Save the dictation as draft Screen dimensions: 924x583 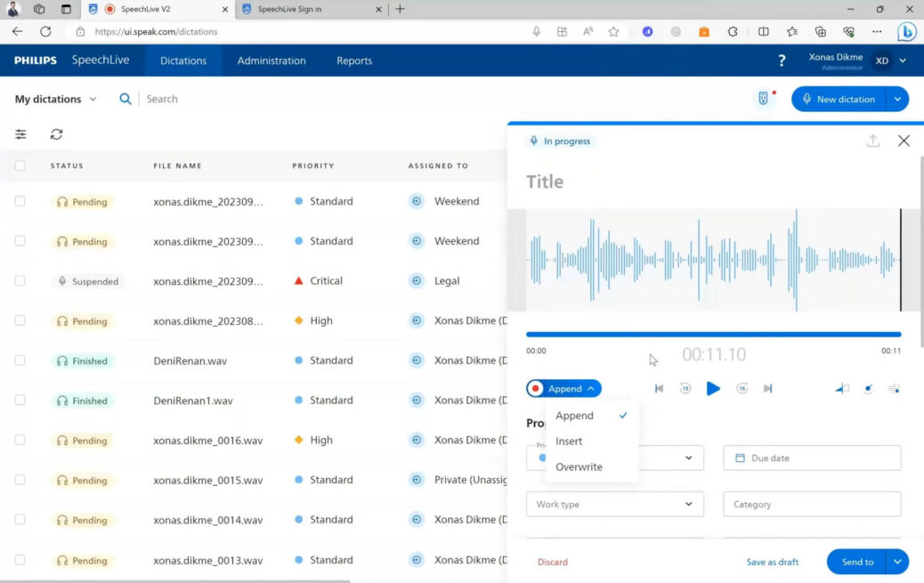tap(772, 562)
